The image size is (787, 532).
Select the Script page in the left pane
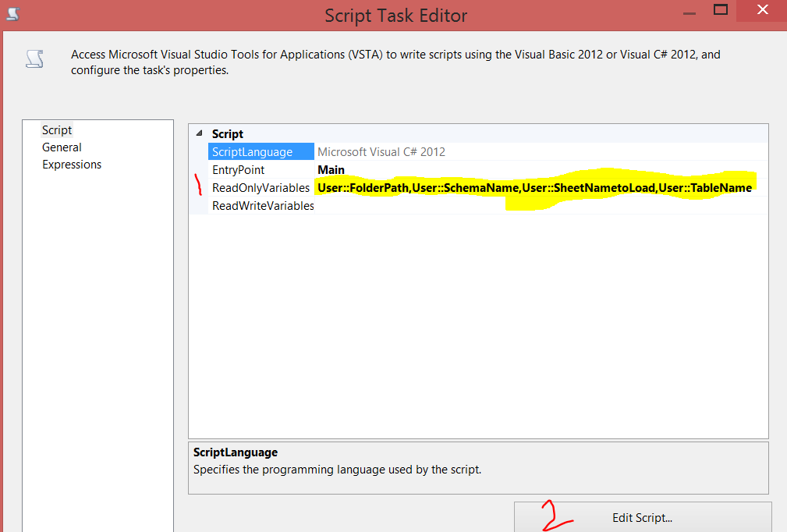point(56,129)
